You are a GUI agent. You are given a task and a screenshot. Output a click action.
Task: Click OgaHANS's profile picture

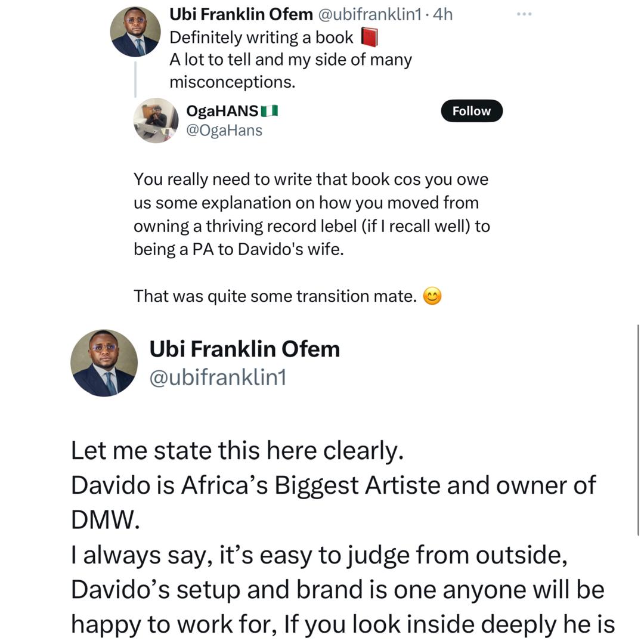pos(156,120)
